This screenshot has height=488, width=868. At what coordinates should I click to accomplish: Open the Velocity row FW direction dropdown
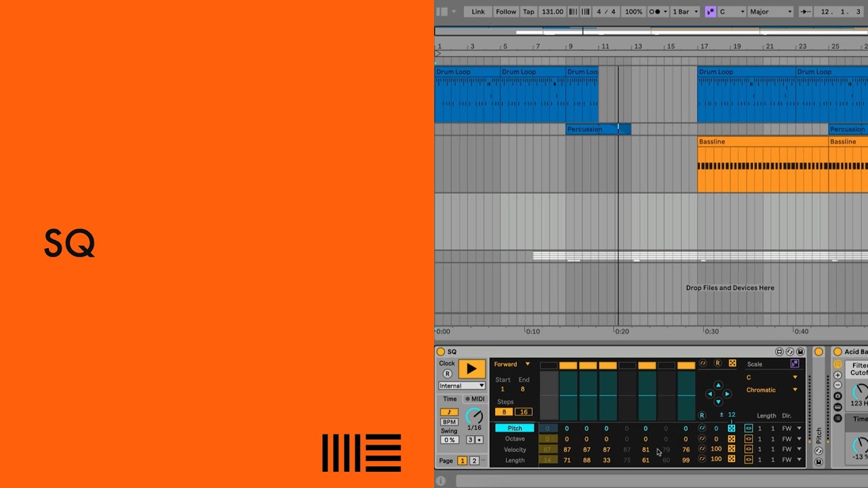pyautogui.click(x=791, y=449)
